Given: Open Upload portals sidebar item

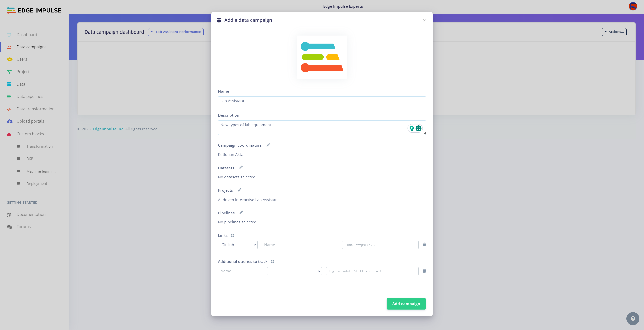Looking at the screenshot, I should pyautogui.click(x=30, y=121).
